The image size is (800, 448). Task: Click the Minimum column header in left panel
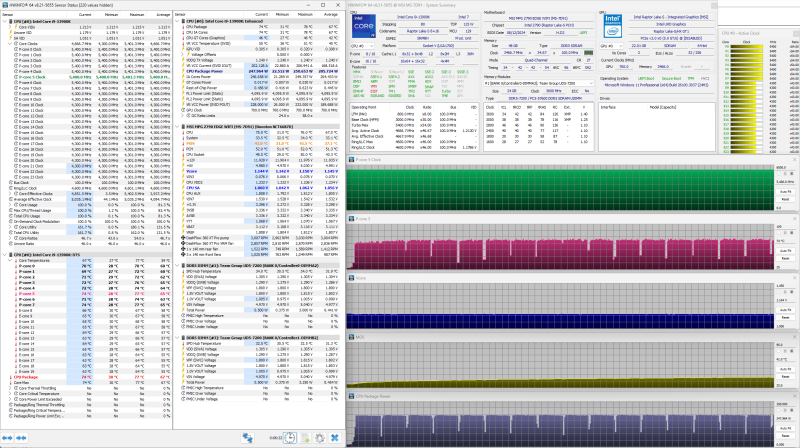coord(106,14)
